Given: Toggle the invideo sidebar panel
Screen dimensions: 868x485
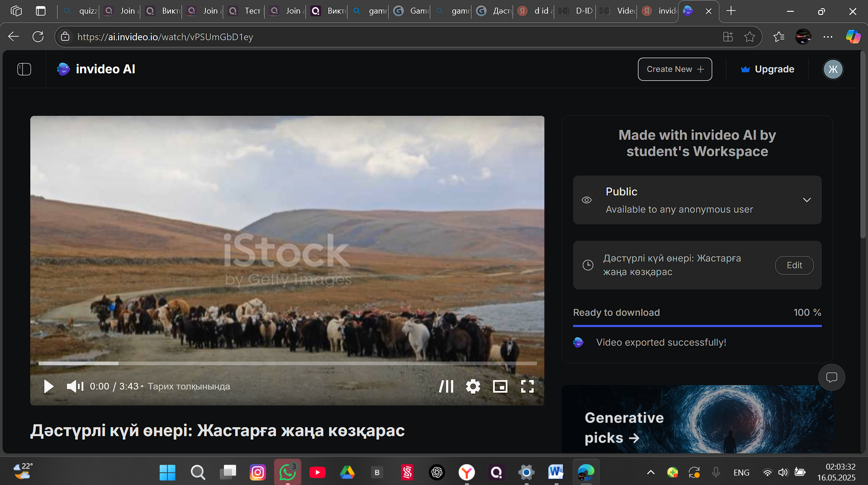Looking at the screenshot, I should (24, 69).
